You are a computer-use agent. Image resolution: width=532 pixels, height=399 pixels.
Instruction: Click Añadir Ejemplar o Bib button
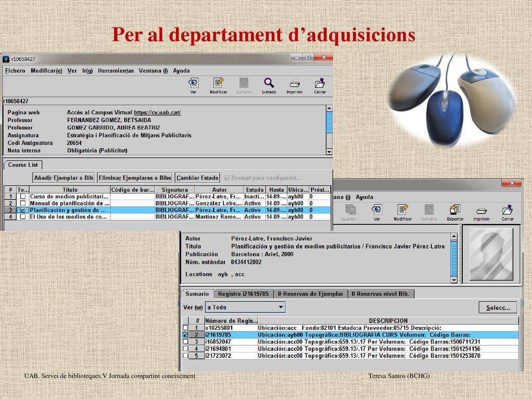[63, 178]
